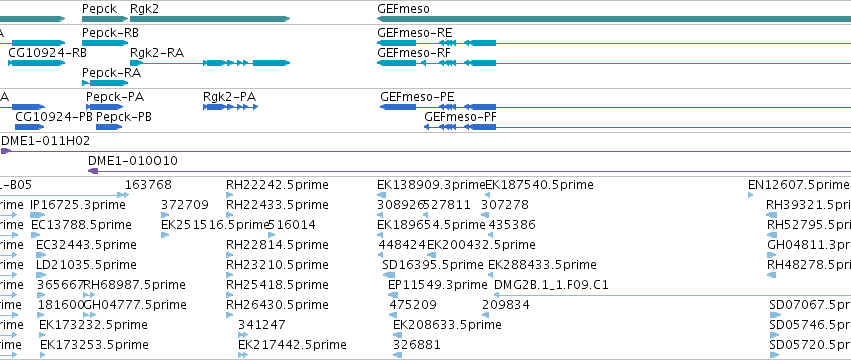
Task: Click the RH68987.5prime EST label
Action: (x=135, y=285)
